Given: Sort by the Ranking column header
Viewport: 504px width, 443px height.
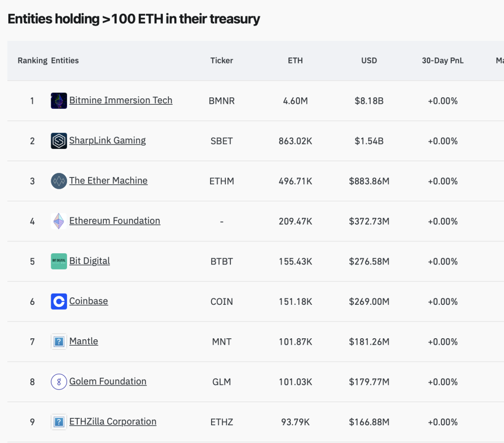Looking at the screenshot, I should [x=32, y=60].
